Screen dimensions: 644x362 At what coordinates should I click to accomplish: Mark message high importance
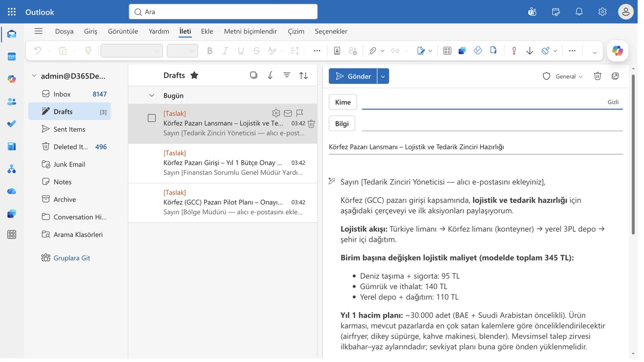point(514,51)
